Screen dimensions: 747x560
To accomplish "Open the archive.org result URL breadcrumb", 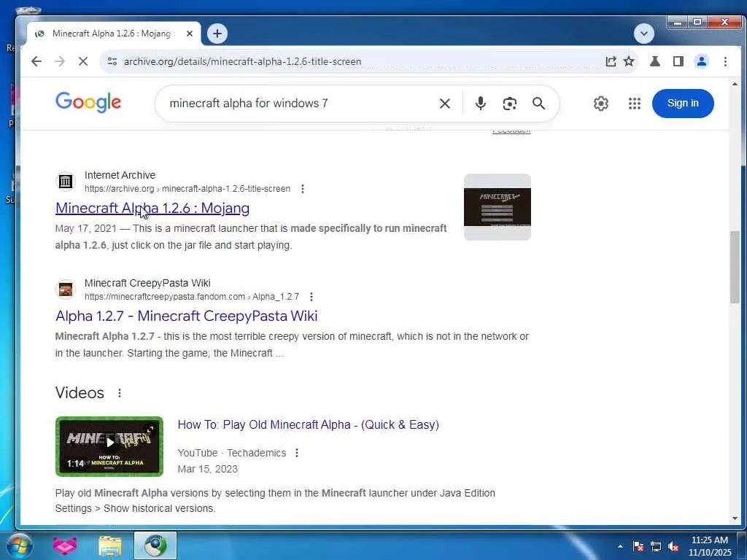I will pos(187,189).
